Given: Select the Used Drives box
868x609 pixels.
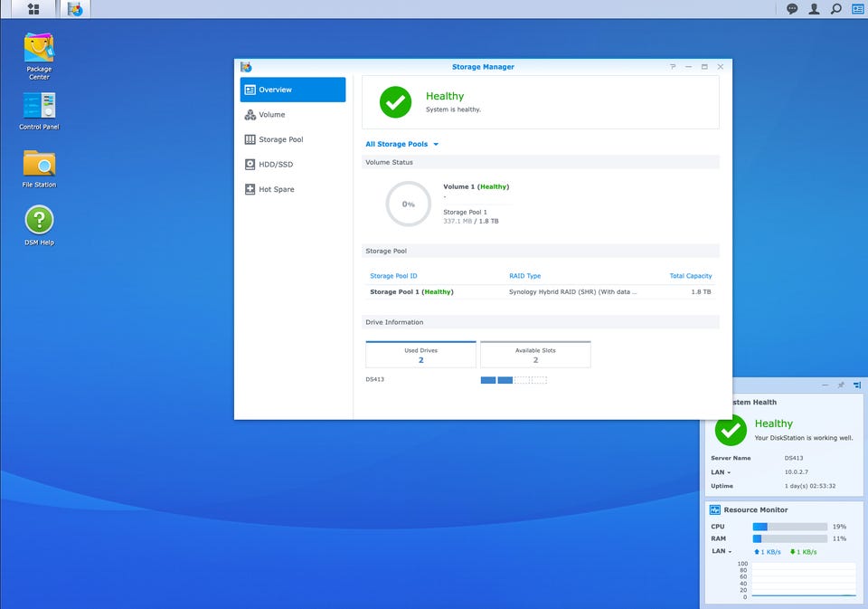Looking at the screenshot, I should point(420,355).
